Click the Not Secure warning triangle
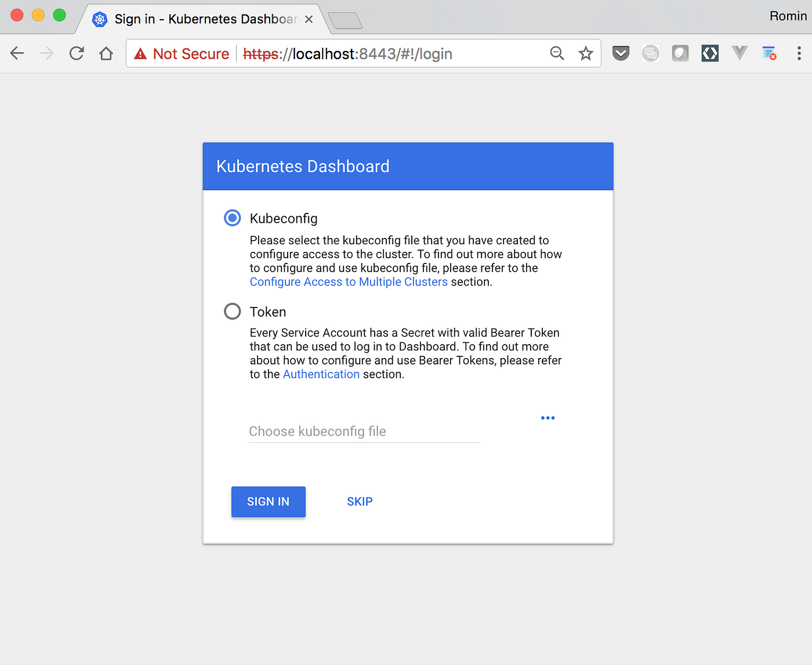Screen dimensions: 812x665 pos(140,54)
